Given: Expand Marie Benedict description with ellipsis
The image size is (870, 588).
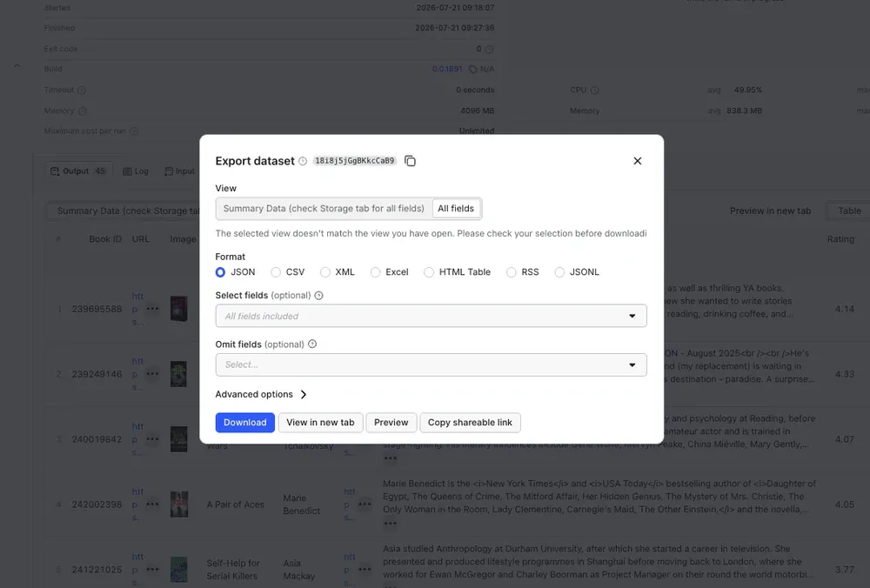Looking at the screenshot, I should 390,523.
